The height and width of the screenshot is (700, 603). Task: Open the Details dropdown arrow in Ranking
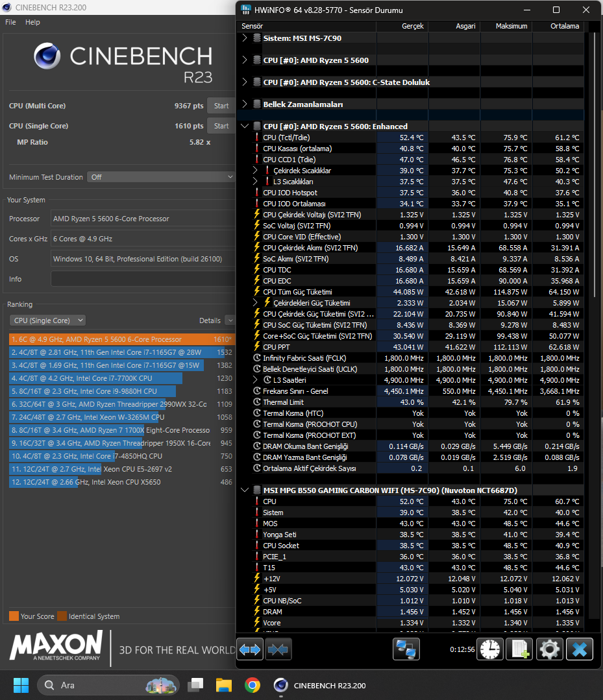[x=230, y=320]
